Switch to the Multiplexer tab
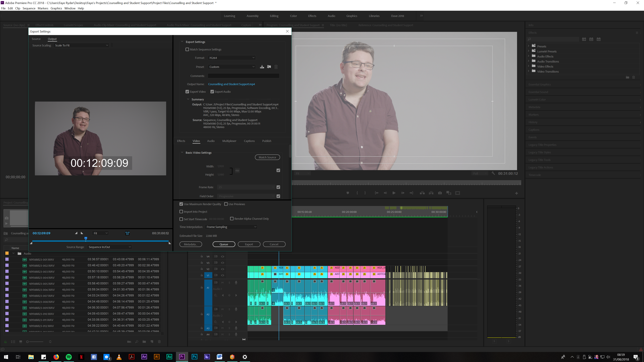The image size is (644, 362). 229,141
